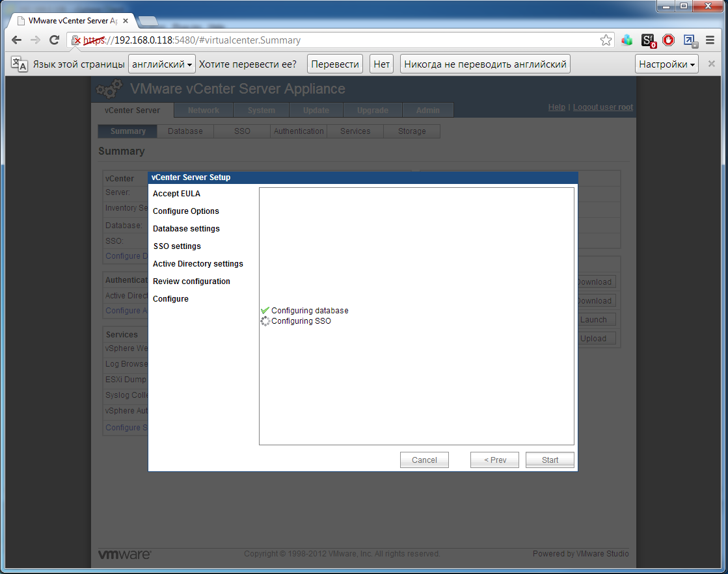The image size is (728, 574).
Task: Open a new browser tab
Action: click(148, 21)
